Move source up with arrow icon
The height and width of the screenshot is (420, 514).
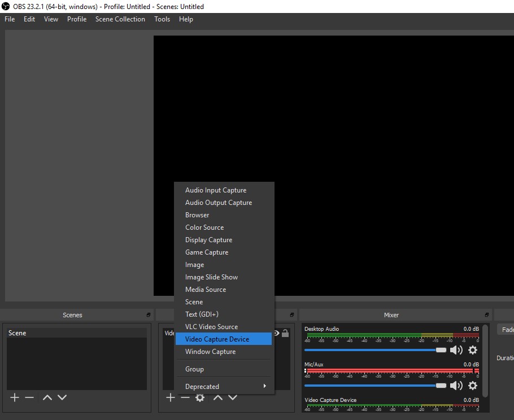[217, 397]
